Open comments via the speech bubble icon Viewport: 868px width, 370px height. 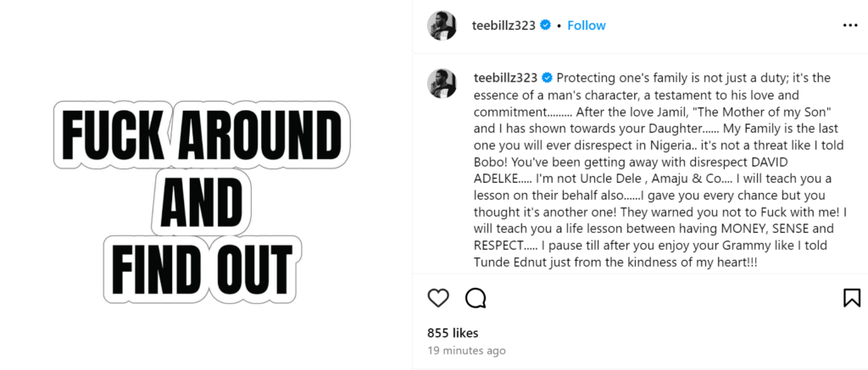click(x=476, y=298)
